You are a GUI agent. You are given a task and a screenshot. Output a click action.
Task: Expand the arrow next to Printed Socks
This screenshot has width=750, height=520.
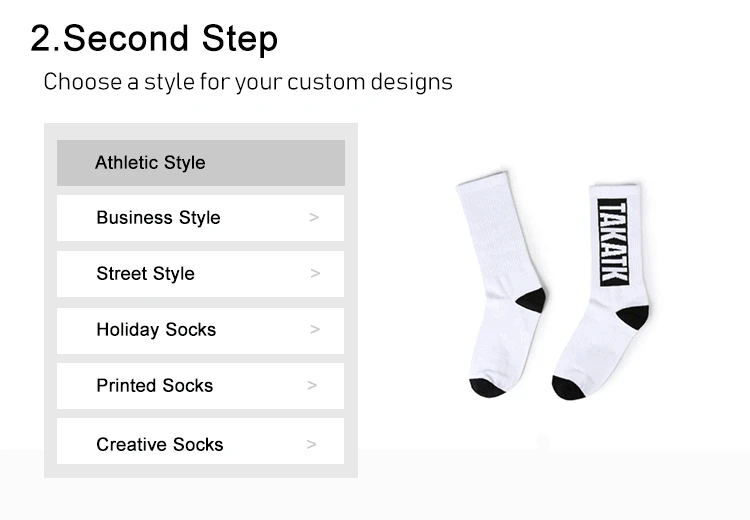pos(312,385)
